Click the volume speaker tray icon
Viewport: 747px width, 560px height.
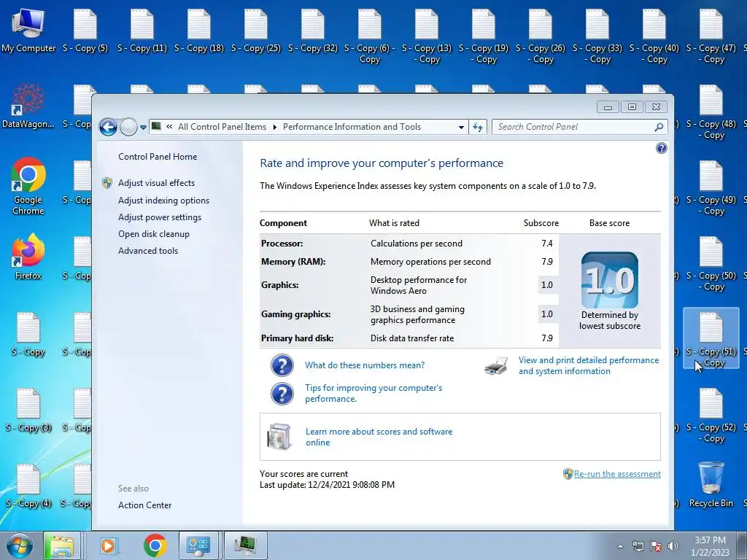pos(673,546)
